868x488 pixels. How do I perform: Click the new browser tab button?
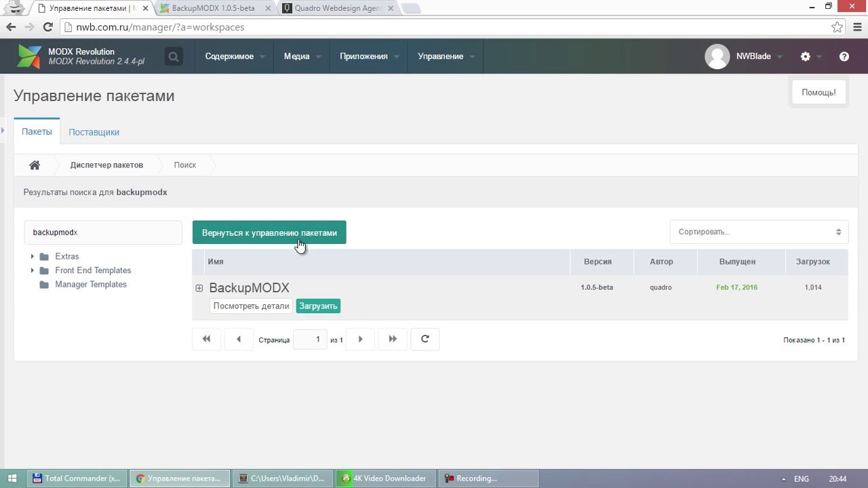(x=410, y=9)
